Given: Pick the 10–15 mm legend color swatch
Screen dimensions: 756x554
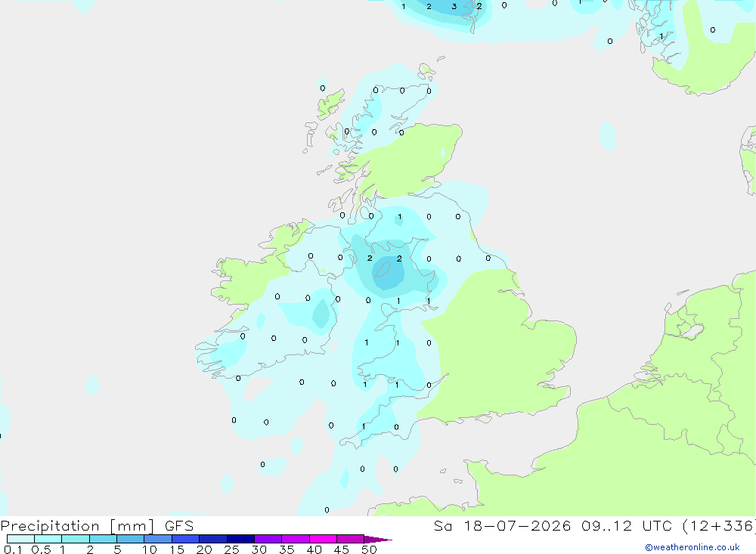Looking at the screenshot, I should 158,539.
